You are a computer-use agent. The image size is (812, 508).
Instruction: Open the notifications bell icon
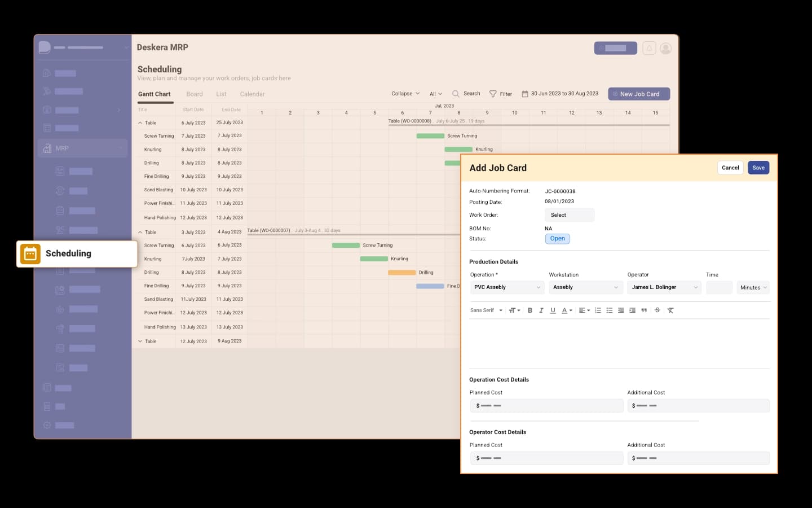coord(649,49)
